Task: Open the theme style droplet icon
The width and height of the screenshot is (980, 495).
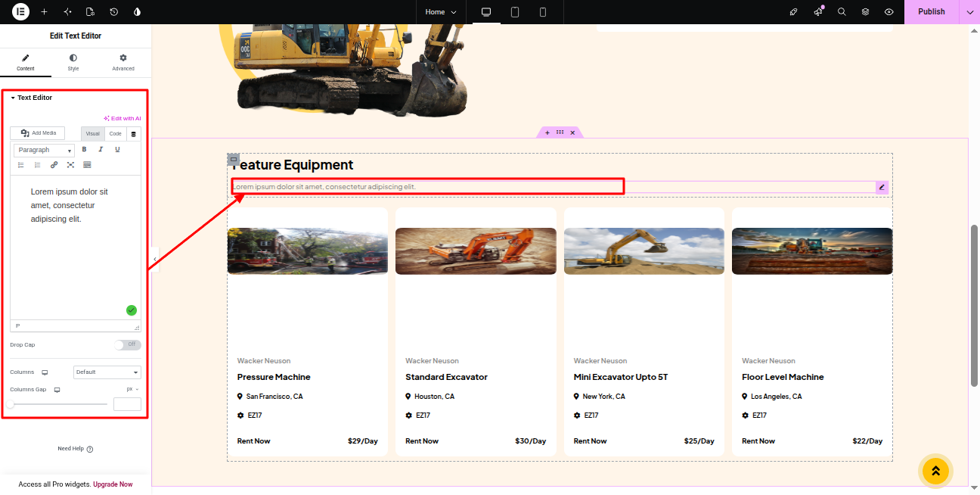Action: [137, 12]
